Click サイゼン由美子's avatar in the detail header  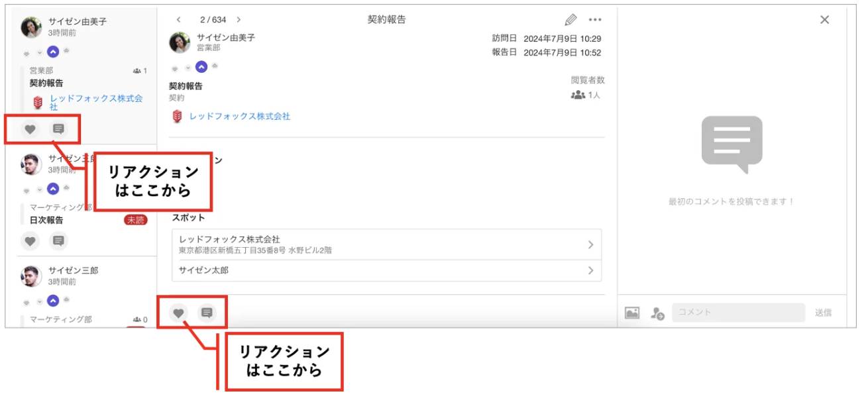click(180, 42)
